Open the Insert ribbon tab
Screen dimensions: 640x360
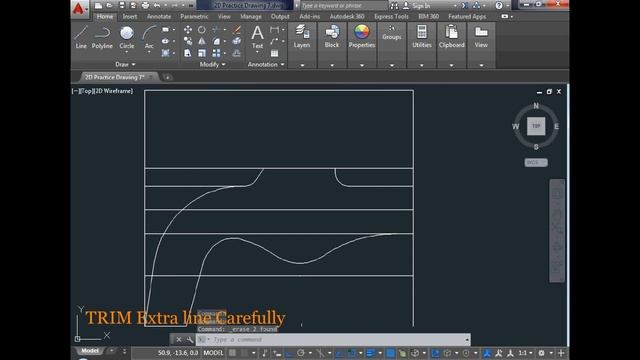[130, 17]
